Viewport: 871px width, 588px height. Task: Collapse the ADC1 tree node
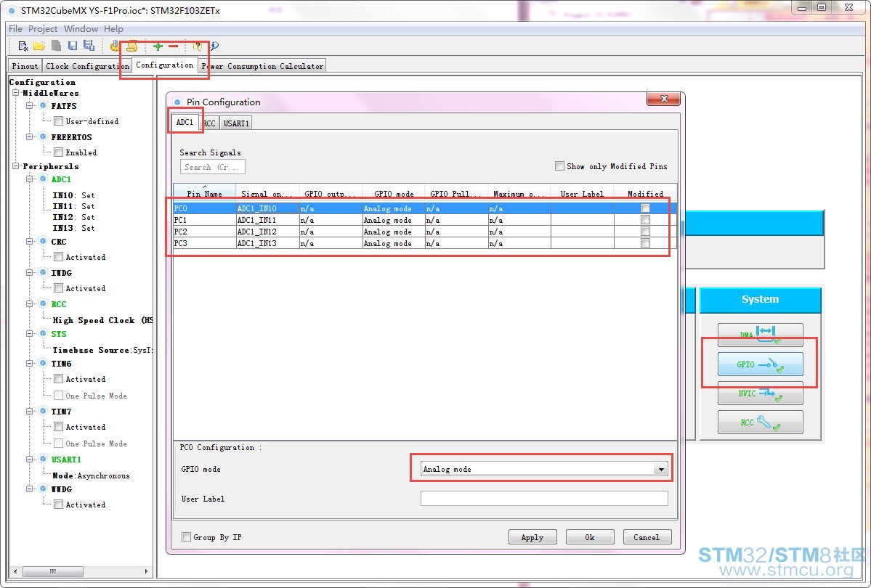pos(29,179)
